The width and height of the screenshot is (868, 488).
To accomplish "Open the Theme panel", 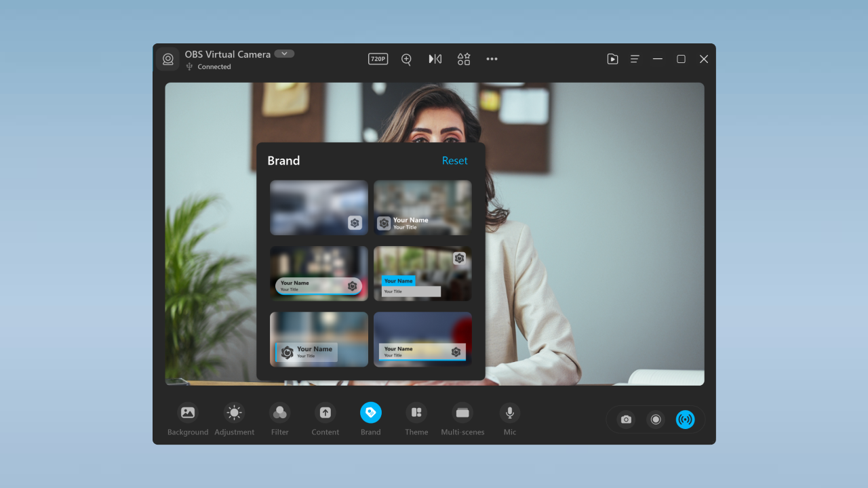I will [x=416, y=420].
